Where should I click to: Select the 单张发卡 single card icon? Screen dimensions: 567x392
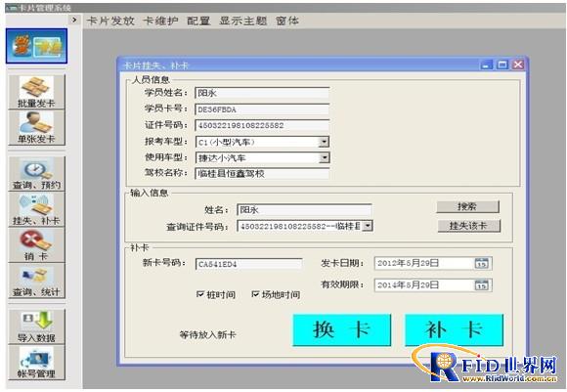[x=36, y=128]
